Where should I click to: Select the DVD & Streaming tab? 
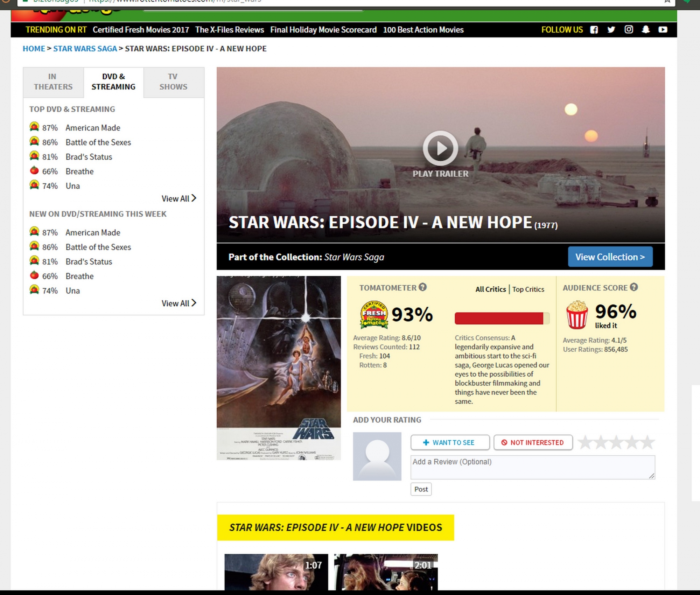(113, 82)
